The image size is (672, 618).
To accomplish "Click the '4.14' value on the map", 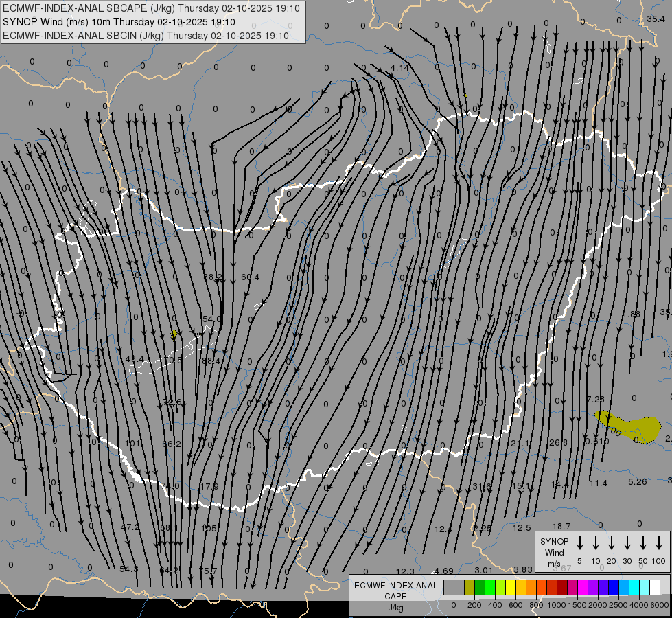I will pyautogui.click(x=399, y=68).
